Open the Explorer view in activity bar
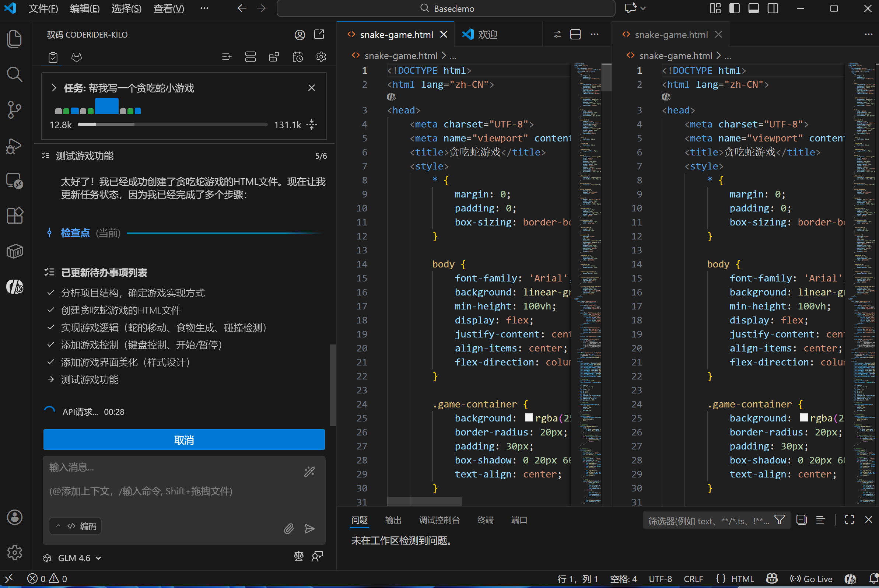Image resolution: width=879 pixels, height=588 pixels. tap(14, 39)
